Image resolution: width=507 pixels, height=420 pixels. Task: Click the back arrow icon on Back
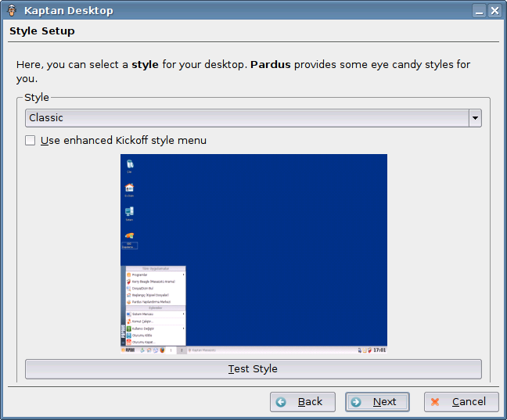(x=281, y=402)
